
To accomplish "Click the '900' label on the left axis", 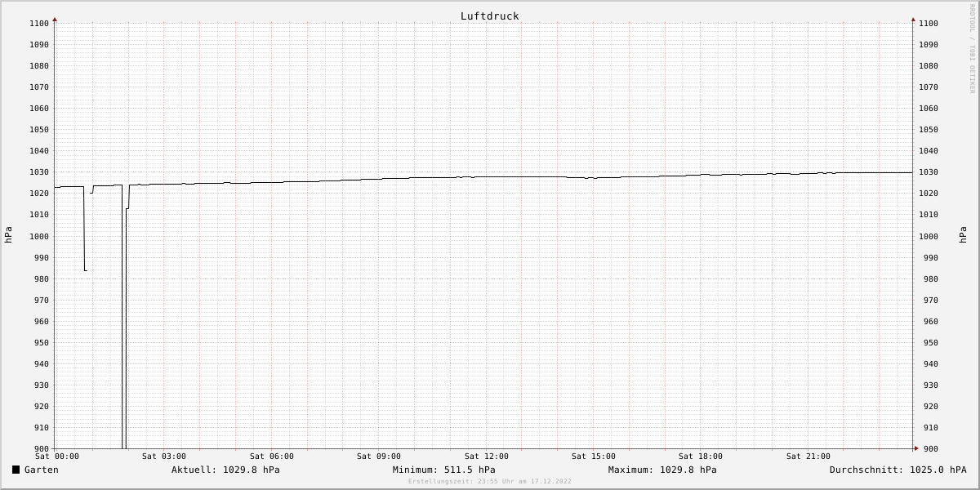I will point(42,449).
